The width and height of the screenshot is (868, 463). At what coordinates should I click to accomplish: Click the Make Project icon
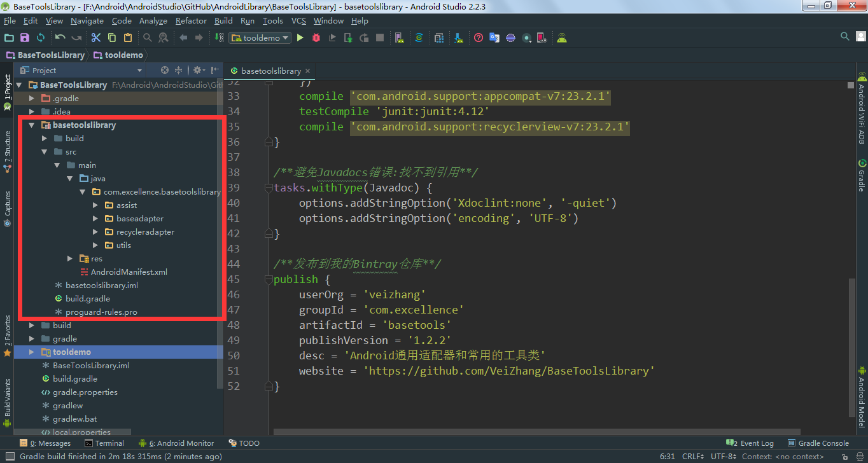pos(219,38)
